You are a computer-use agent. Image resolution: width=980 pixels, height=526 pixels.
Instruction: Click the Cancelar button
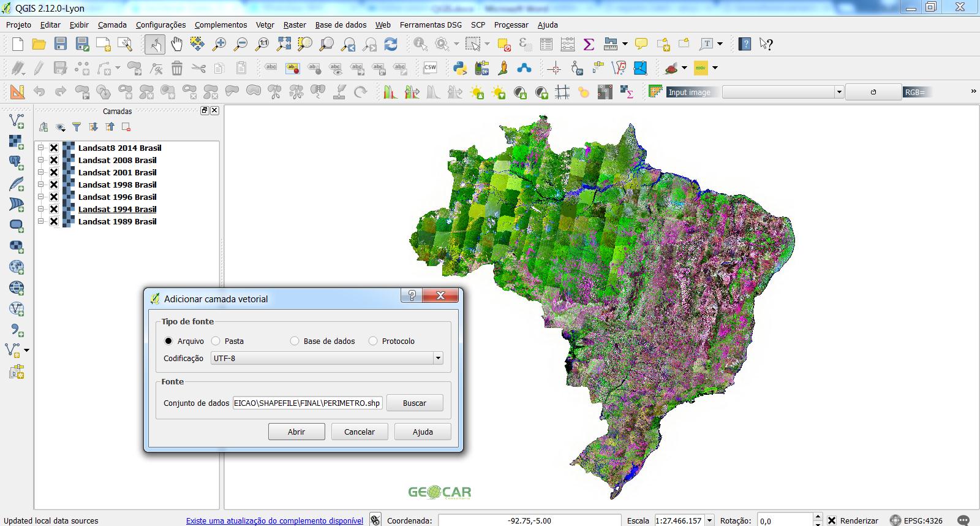coord(360,432)
